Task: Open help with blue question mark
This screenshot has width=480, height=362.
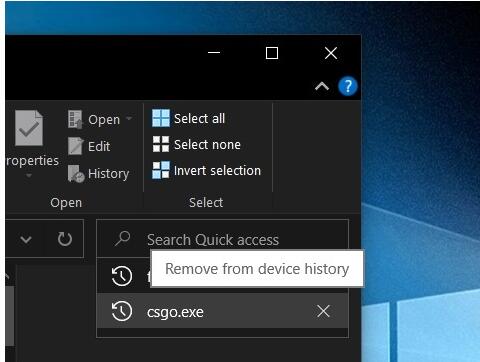Action: tap(348, 86)
